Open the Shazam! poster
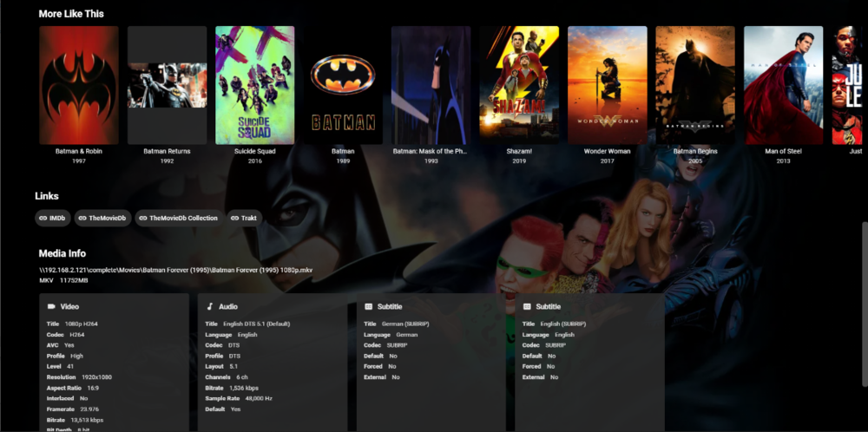Viewport: 868px width, 432px height. 519,85
